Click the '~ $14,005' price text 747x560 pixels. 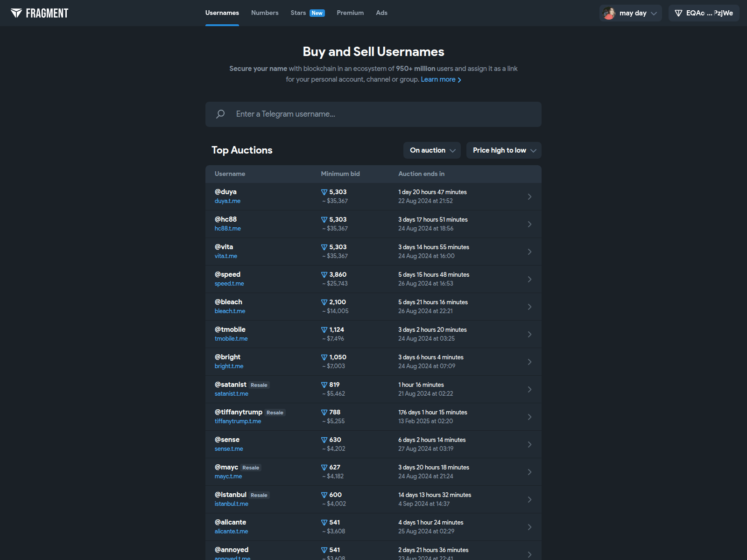click(335, 311)
